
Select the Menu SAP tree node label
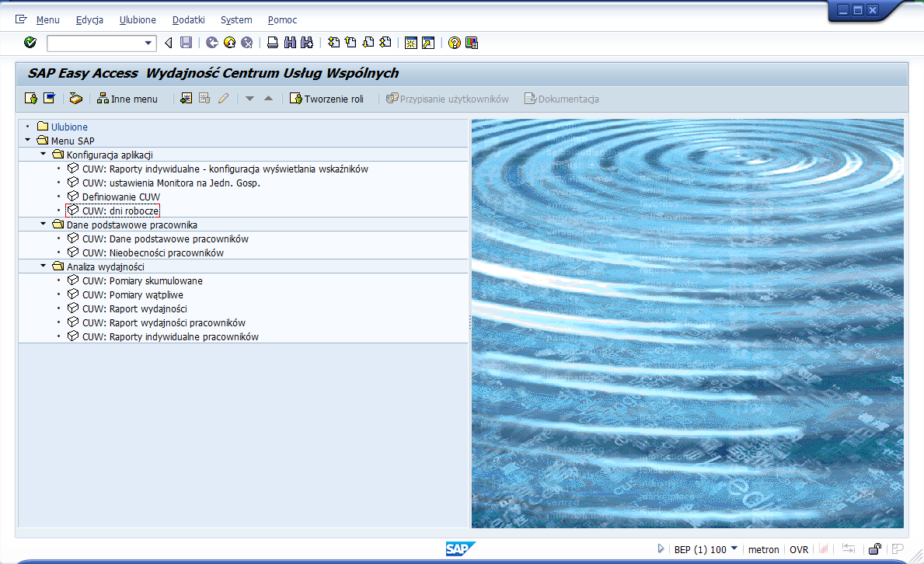pos(72,141)
